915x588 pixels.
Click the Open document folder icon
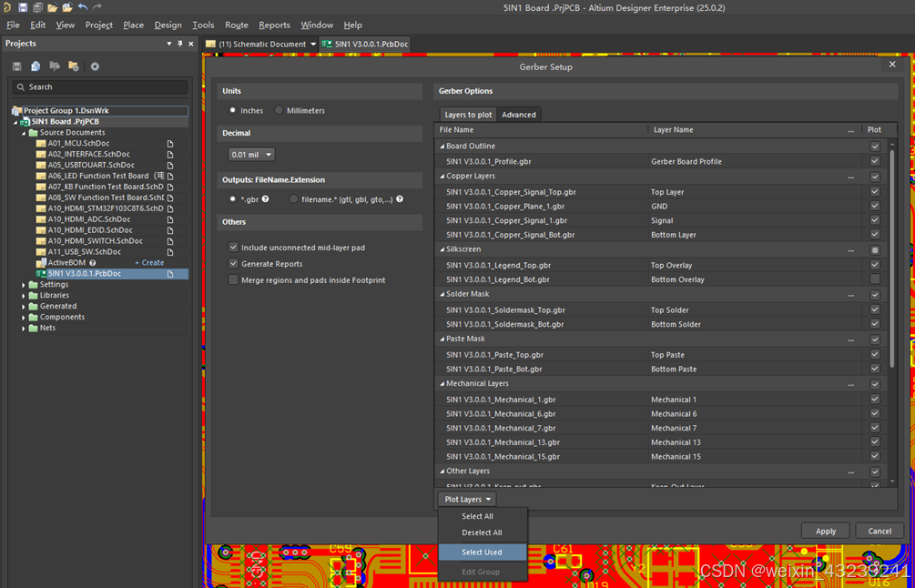[53, 7]
